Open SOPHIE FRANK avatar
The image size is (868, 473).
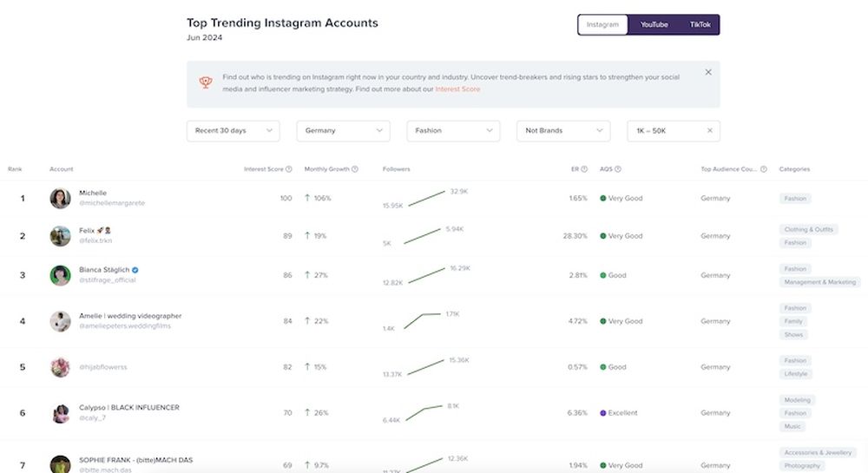coord(61,464)
